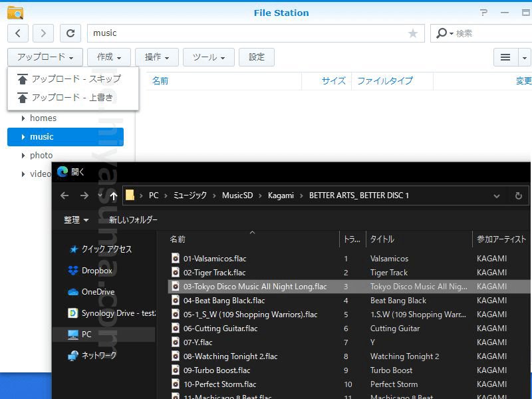Click the refresh icon in file dialog address bar

click(518, 196)
